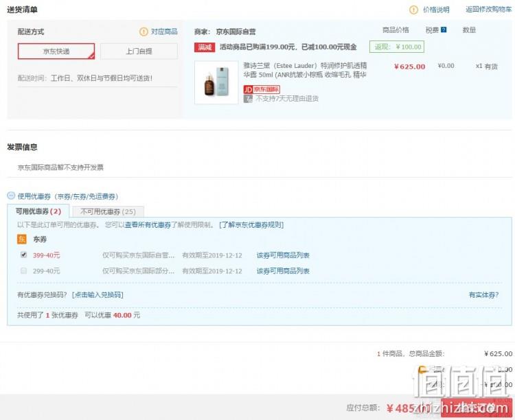The width and height of the screenshot is (515, 420).
Task: Click 有效期至2019-12-12 on 399-40元 row
Action: point(212,255)
